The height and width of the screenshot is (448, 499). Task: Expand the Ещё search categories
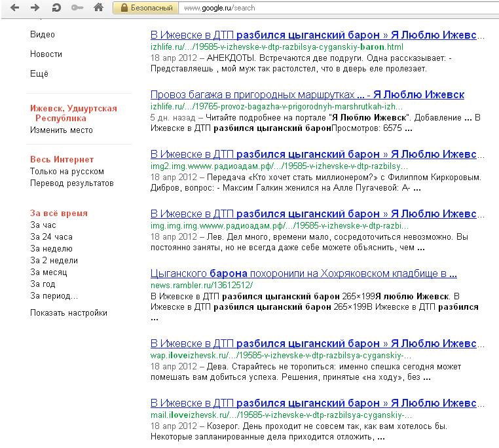click(x=39, y=74)
